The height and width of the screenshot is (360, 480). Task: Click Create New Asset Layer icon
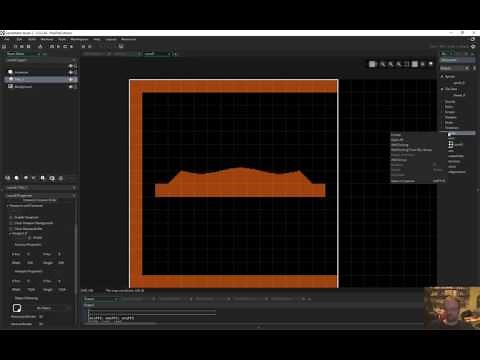point(43,178)
